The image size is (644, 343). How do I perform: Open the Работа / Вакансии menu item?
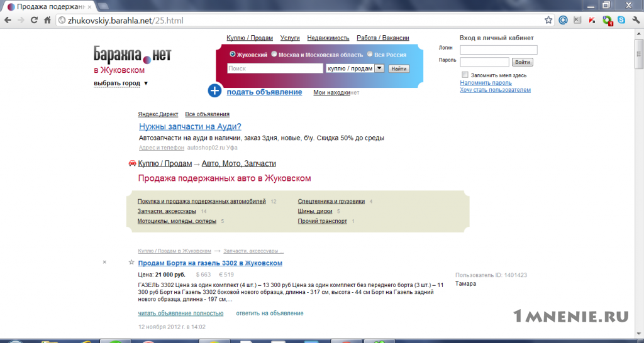click(x=383, y=38)
